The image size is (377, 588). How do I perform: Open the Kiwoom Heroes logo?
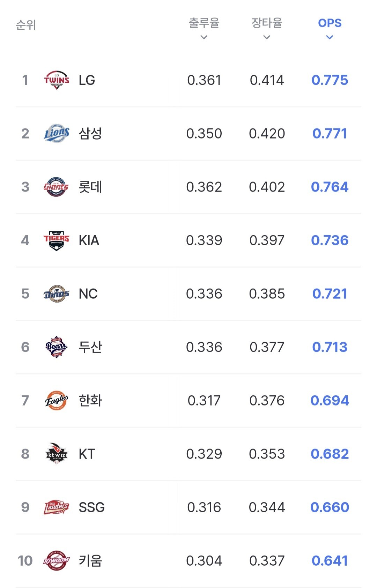point(56,561)
